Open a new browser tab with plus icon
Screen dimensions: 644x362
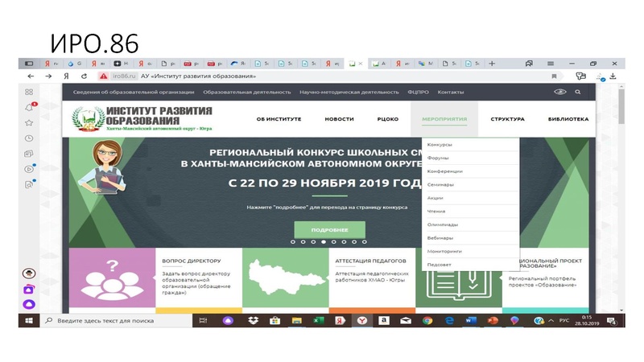pyautogui.click(x=492, y=64)
